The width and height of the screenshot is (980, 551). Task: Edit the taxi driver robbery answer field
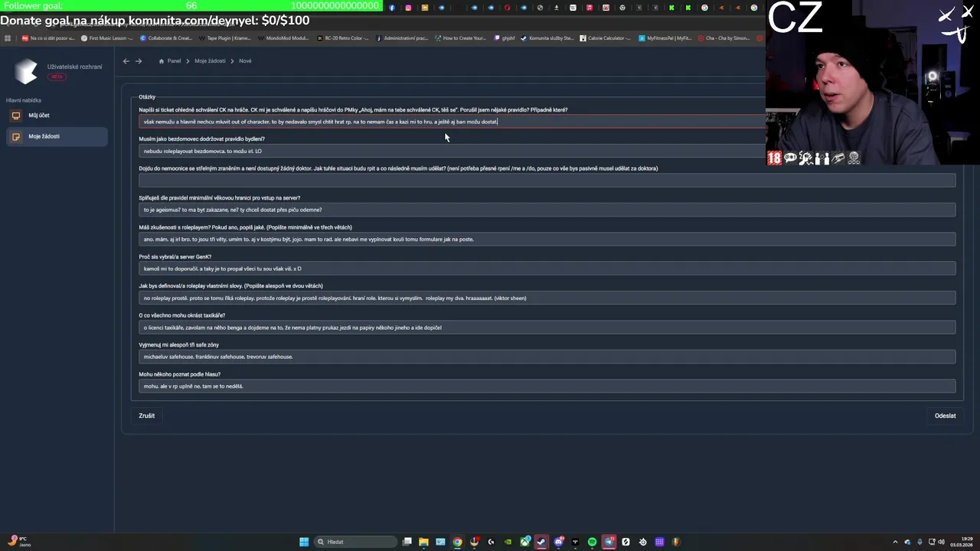click(x=547, y=328)
